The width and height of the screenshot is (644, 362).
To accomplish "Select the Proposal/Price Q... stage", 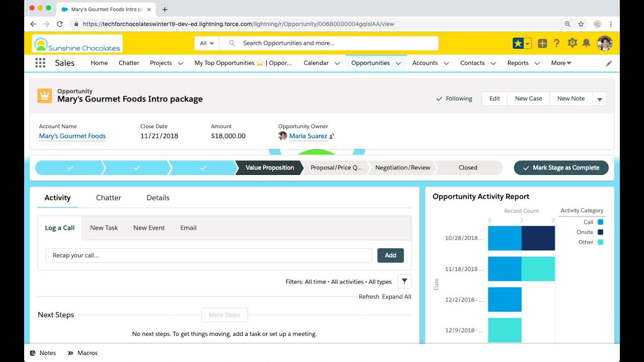I will [336, 168].
